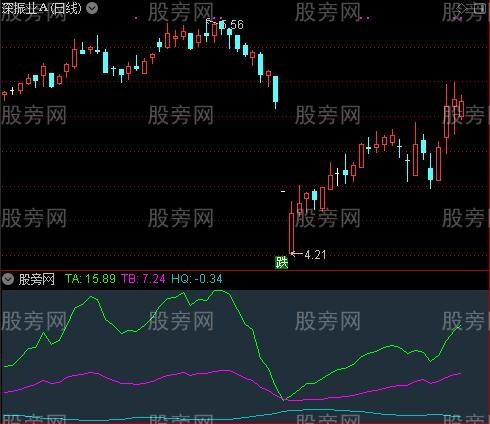Click the 6.56 high price label

coord(231,24)
